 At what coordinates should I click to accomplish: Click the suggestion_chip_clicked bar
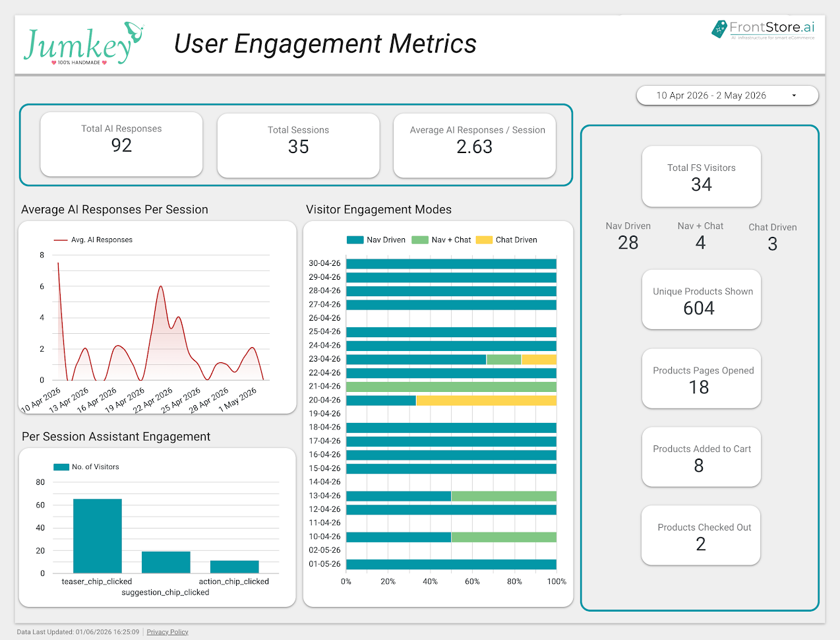coord(166,562)
